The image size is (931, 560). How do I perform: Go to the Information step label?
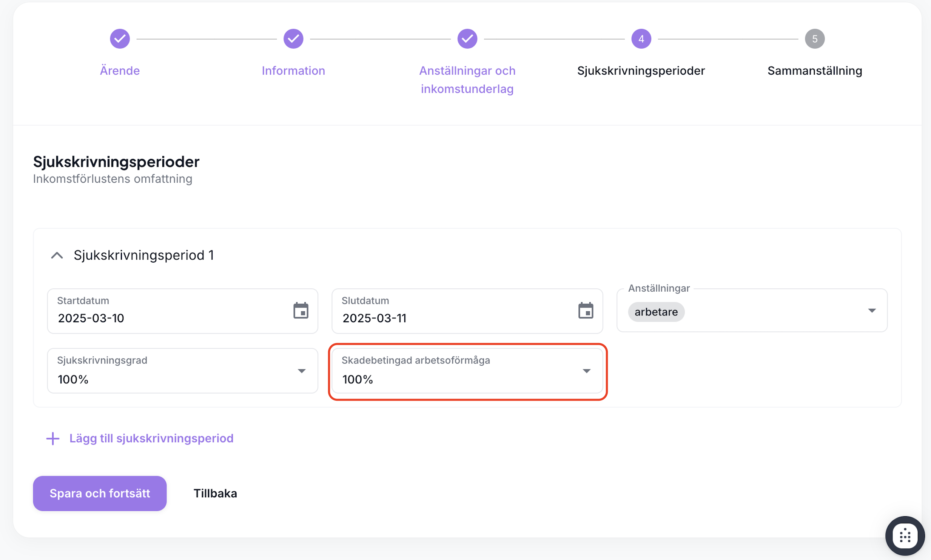click(293, 71)
